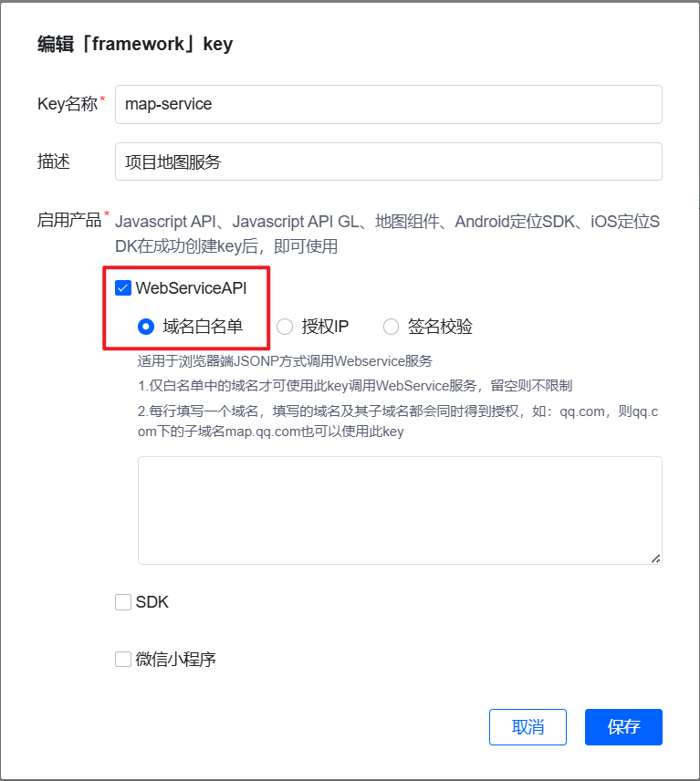Click the text area resize handle icon
Image resolution: width=700 pixels, height=781 pixels.
coord(655,558)
